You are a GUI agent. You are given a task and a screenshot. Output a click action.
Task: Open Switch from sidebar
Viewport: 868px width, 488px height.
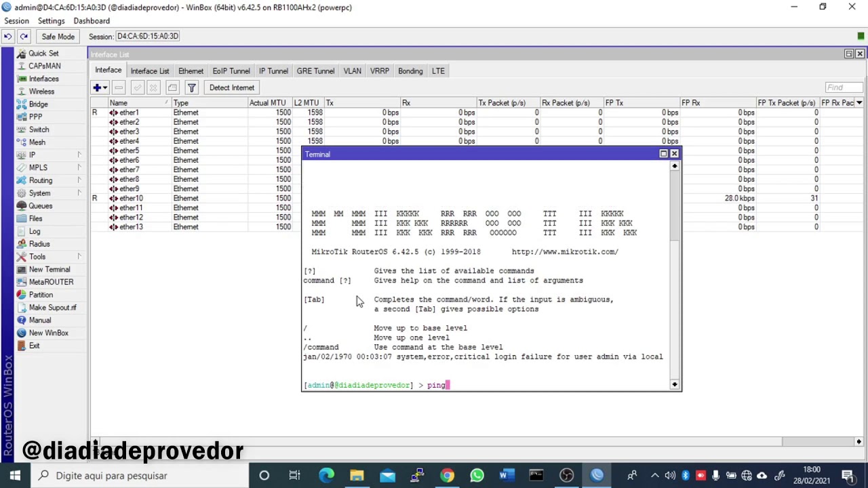[x=39, y=129]
